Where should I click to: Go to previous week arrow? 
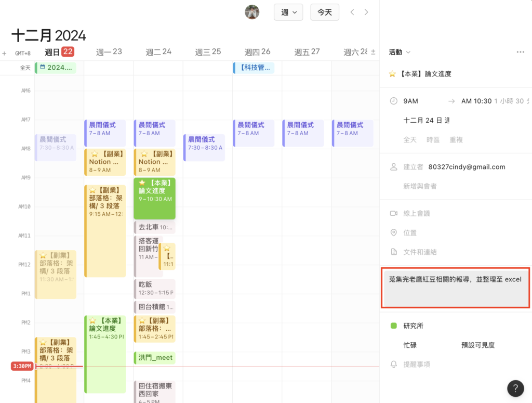coord(352,12)
